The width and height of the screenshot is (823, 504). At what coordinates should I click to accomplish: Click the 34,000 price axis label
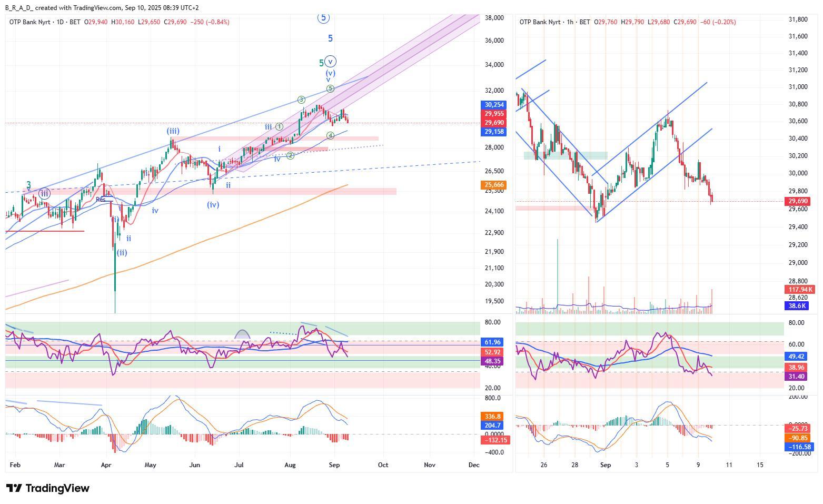coord(494,65)
